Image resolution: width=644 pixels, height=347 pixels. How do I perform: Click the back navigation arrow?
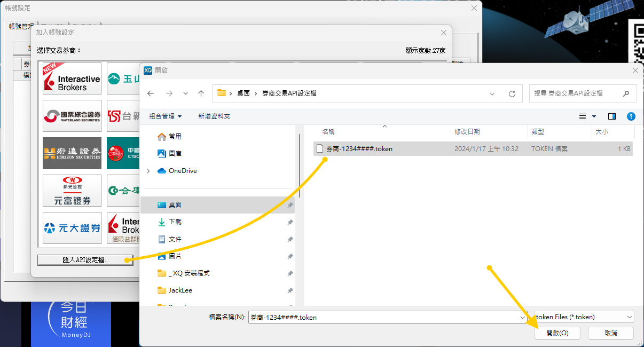(x=151, y=93)
